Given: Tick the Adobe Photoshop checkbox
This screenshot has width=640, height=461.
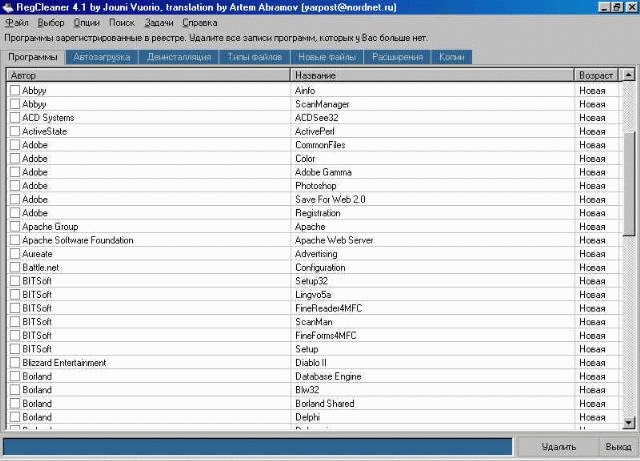Looking at the screenshot, I should point(15,185).
